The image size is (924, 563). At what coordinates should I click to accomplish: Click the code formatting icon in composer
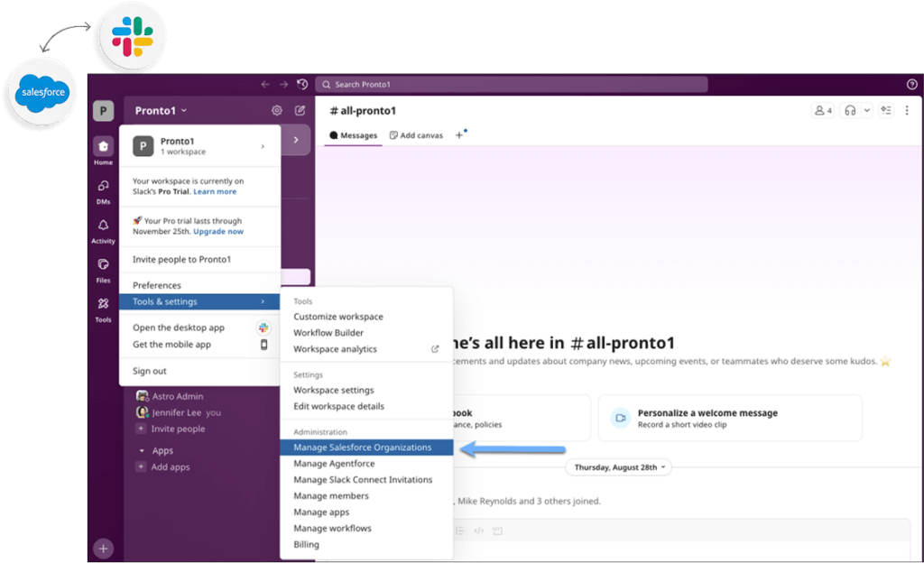tap(478, 531)
